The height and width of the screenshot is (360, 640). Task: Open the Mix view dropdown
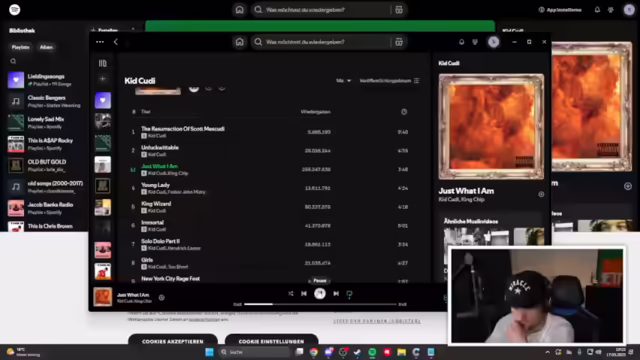pos(343,81)
